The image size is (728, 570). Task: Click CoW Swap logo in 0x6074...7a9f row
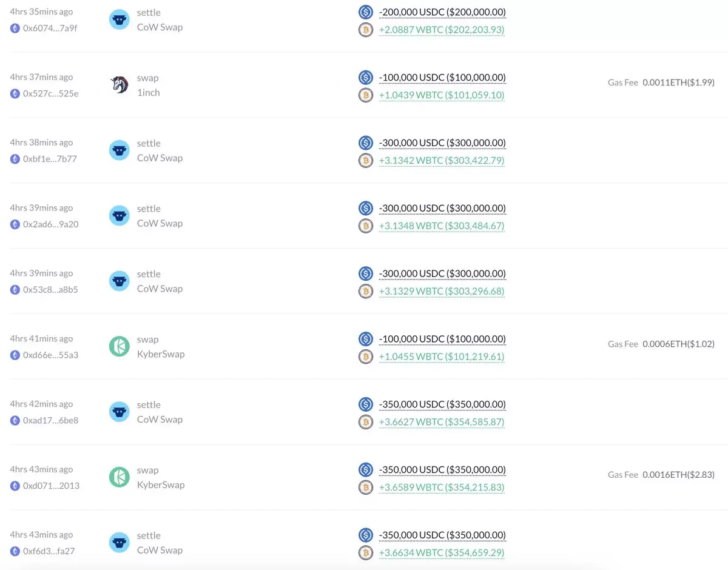coord(120,19)
